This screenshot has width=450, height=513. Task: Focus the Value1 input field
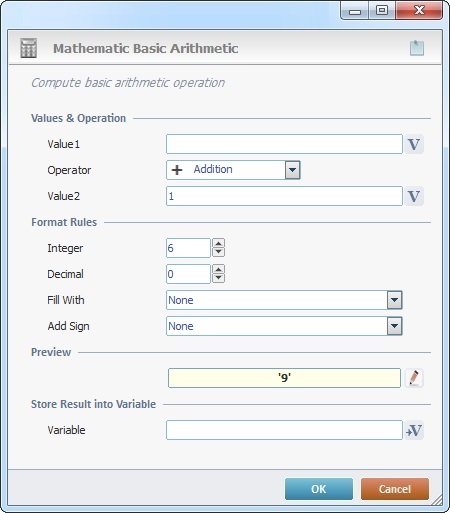click(x=284, y=144)
